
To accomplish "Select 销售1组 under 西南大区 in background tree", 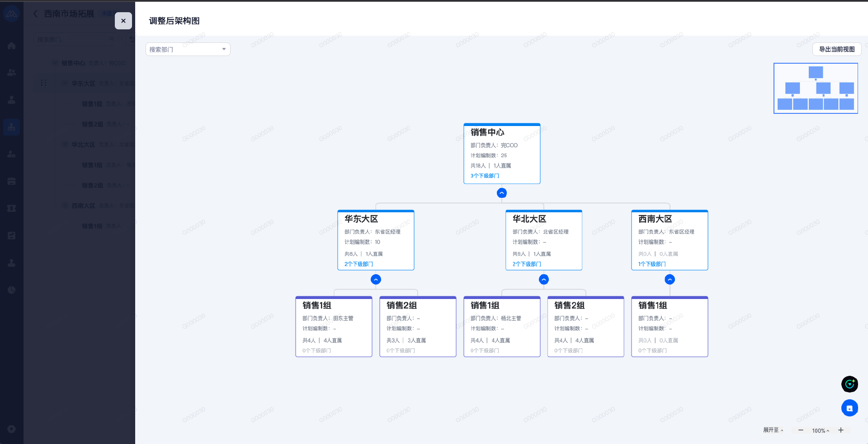I will [x=92, y=226].
